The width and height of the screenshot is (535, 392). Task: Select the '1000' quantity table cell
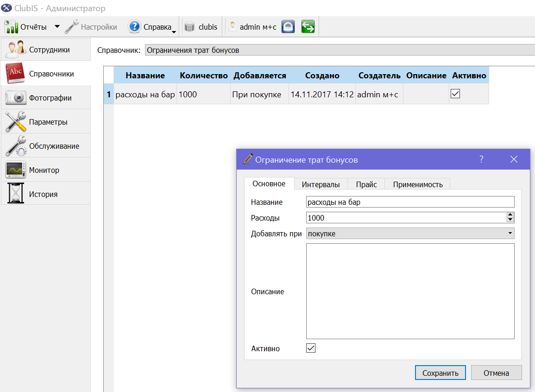(204, 94)
